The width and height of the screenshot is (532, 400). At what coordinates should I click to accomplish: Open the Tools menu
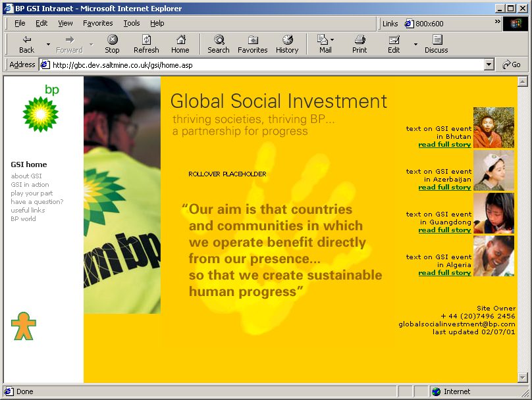point(132,23)
